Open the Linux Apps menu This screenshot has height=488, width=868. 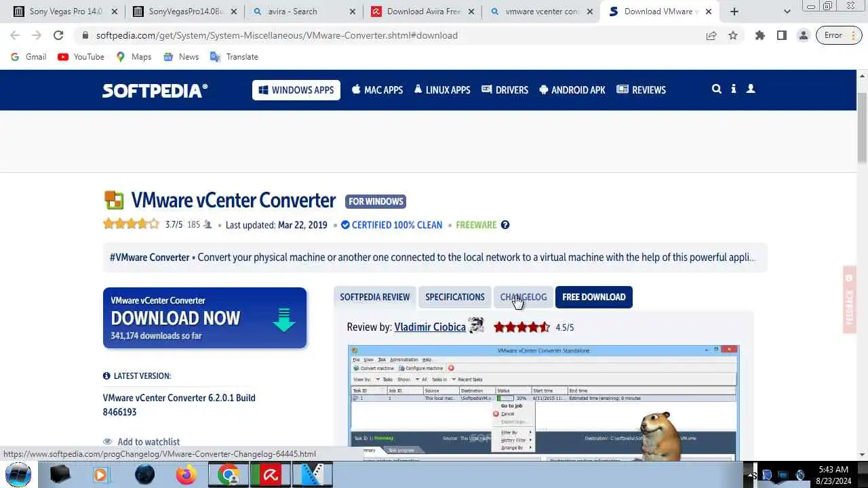tap(442, 90)
